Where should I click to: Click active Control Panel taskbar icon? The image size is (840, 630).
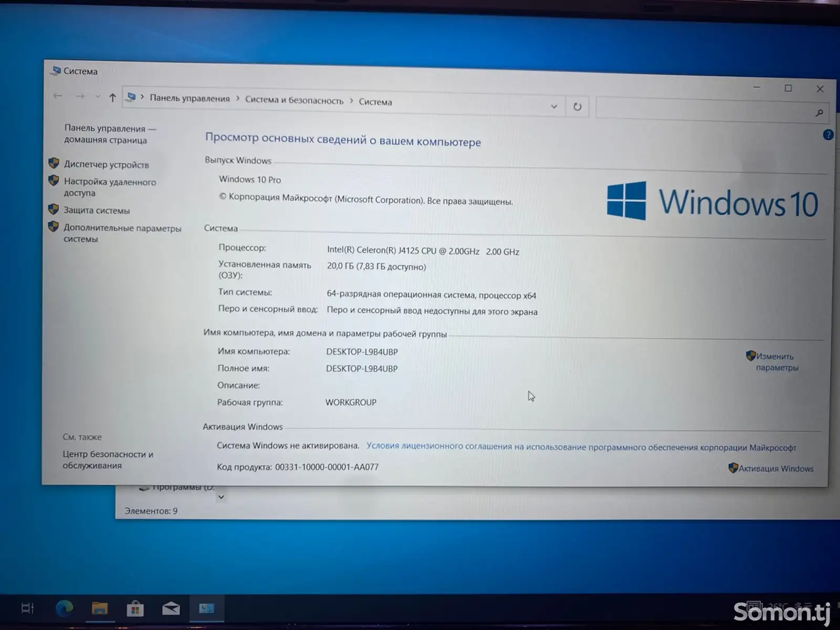pyautogui.click(x=206, y=608)
